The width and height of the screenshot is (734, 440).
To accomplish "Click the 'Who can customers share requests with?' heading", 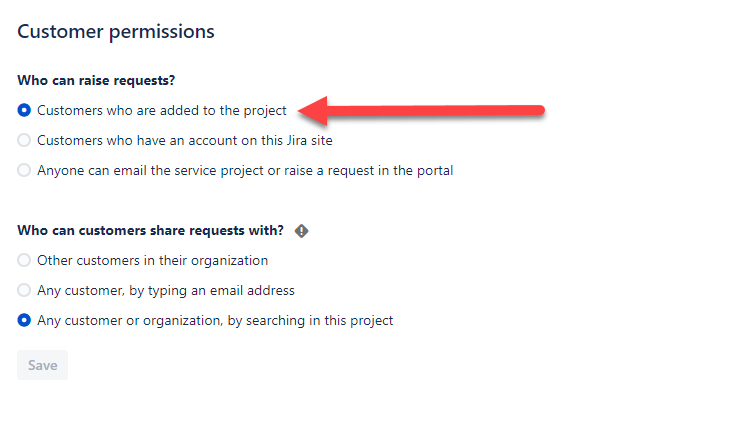I will coord(150,231).
